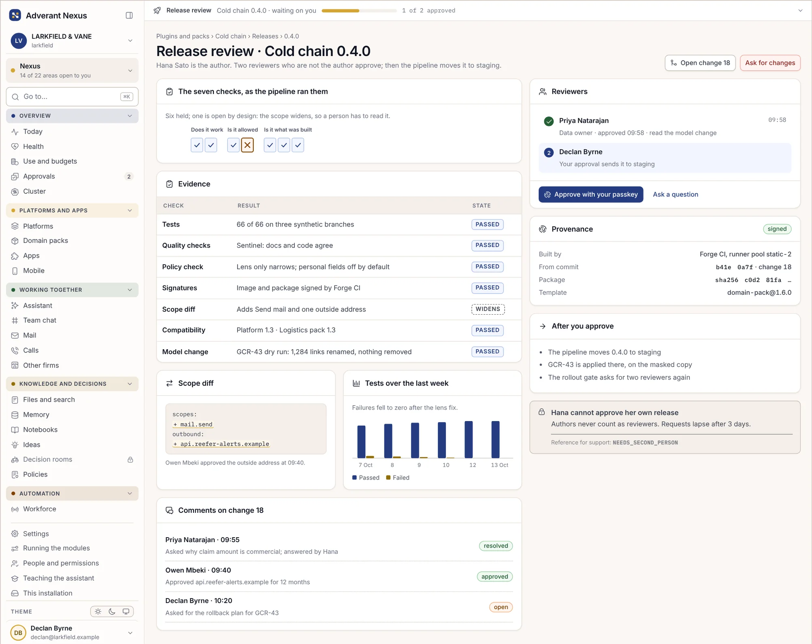The width and height of the screenshot is (812, 644).
Task: Open Notebooks in the sidebar
Action: 72,430
